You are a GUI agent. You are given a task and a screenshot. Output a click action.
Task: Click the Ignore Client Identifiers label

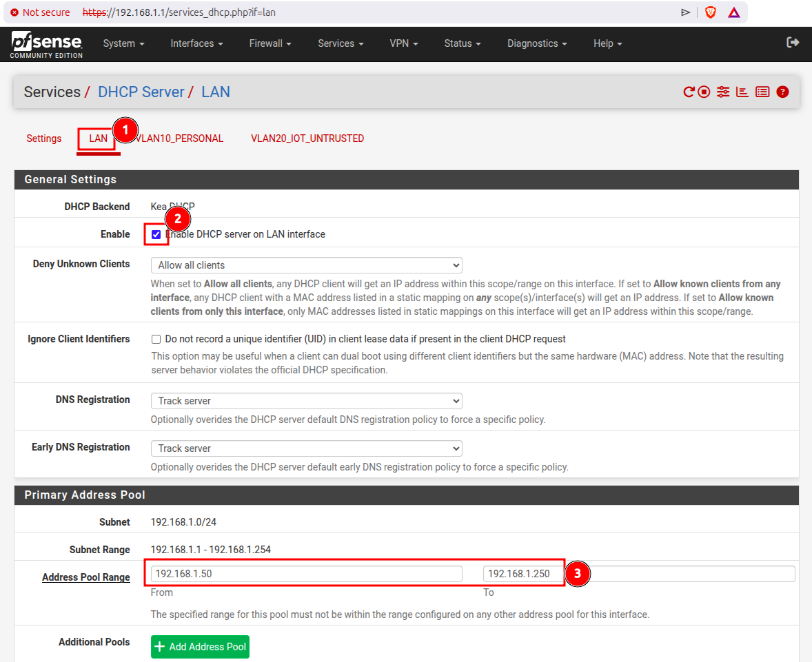pos(79,339)
